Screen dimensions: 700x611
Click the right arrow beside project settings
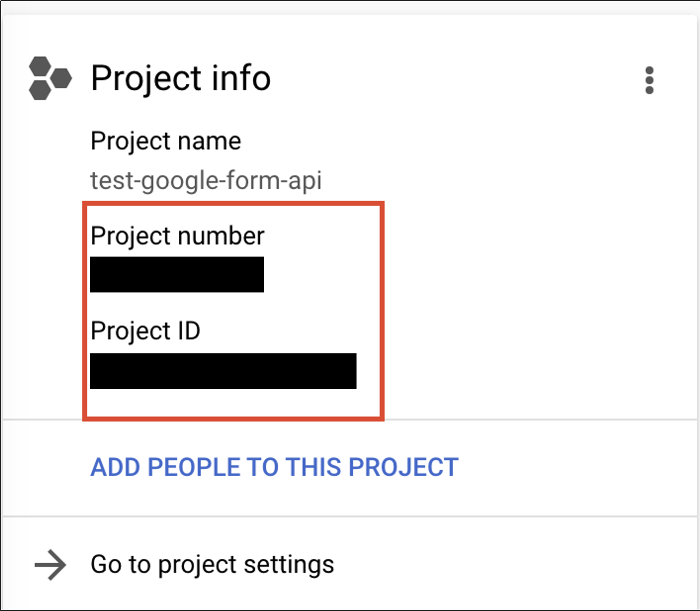[50, 565]
